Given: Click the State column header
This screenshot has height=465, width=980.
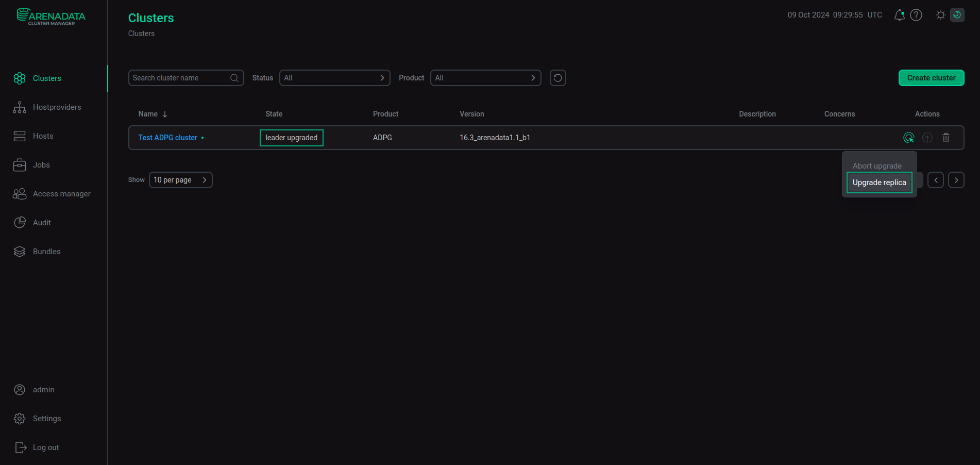Looking at the screenshot, I should coord(274,114).
